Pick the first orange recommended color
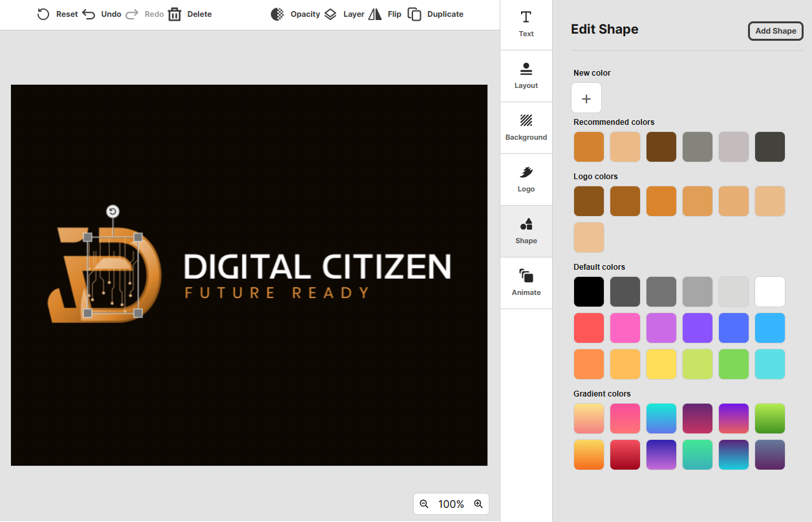This screenshot has width=812, height=522. click(589, 147)
